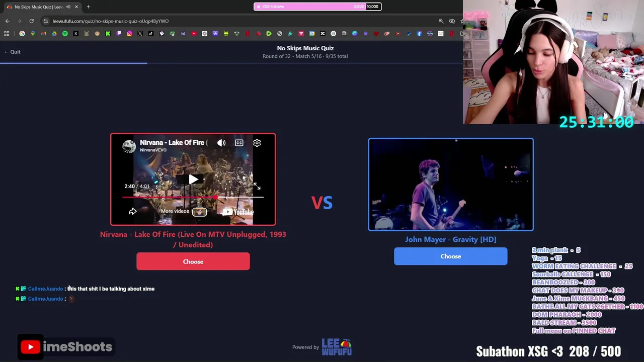Screen dimensions: 644x362
Task: Open the Facebook bookmark
Action: coord(419,34)
